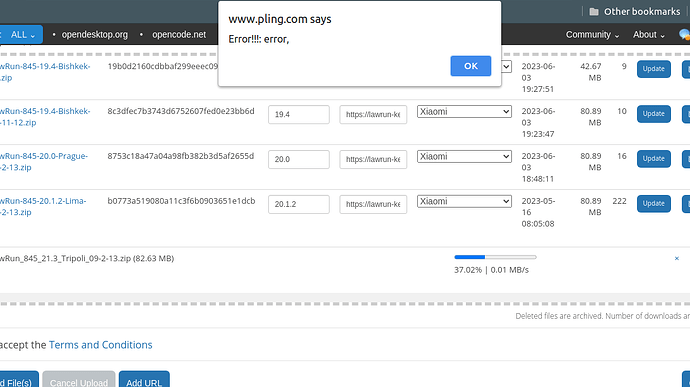Edit the URL field in the 20.1.2 row
Screen dimensions: 690x387
click(373, 204)
